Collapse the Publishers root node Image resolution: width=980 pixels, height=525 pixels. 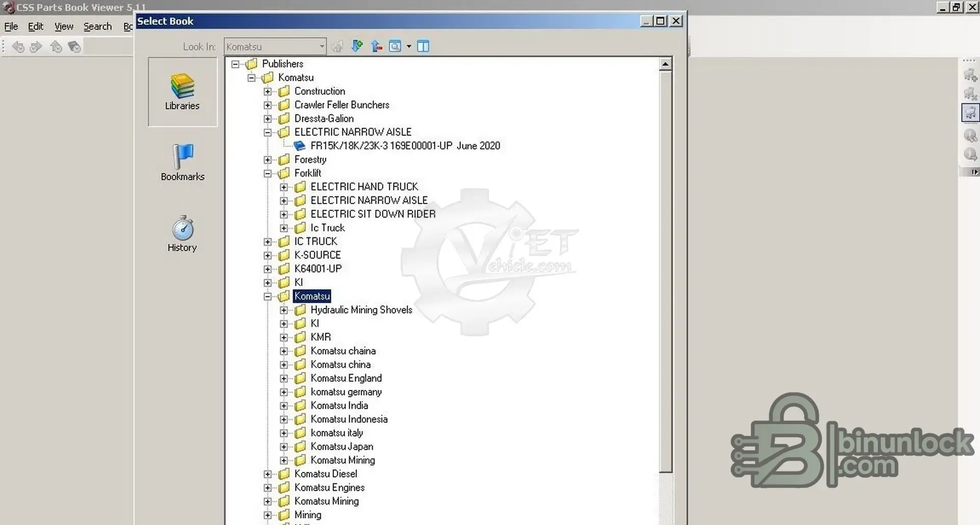coord(235,64)
